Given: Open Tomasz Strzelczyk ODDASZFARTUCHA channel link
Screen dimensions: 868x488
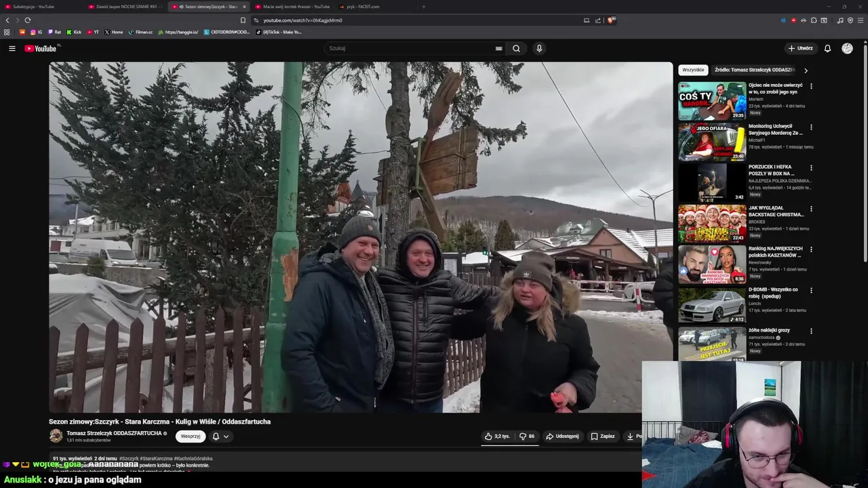Looking at the screenshot, I should (x=114, y=433).
